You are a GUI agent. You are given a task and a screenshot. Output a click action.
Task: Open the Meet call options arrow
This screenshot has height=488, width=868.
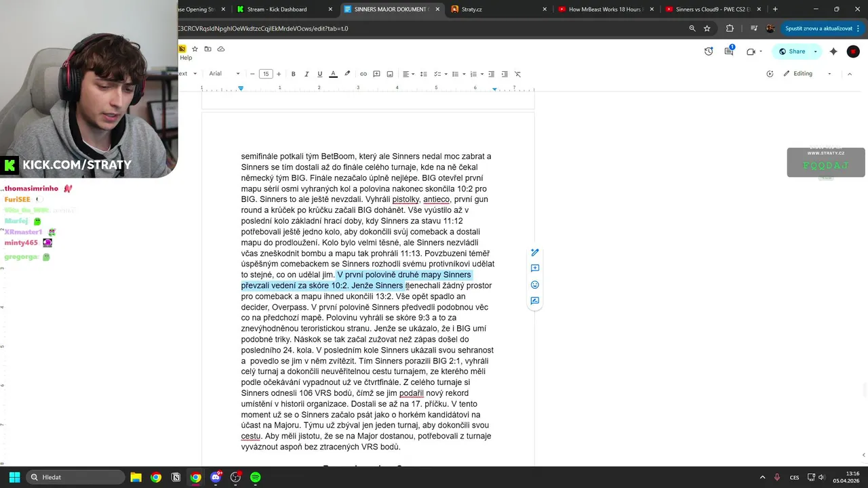[760, 52]
